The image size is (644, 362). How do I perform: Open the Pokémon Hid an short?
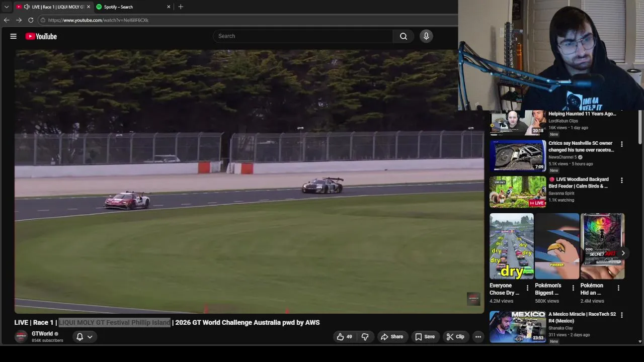pos(602,246)
